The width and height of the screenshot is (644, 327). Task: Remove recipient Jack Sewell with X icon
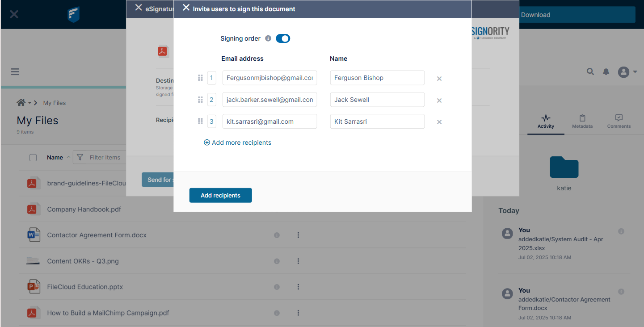(439, 101)
